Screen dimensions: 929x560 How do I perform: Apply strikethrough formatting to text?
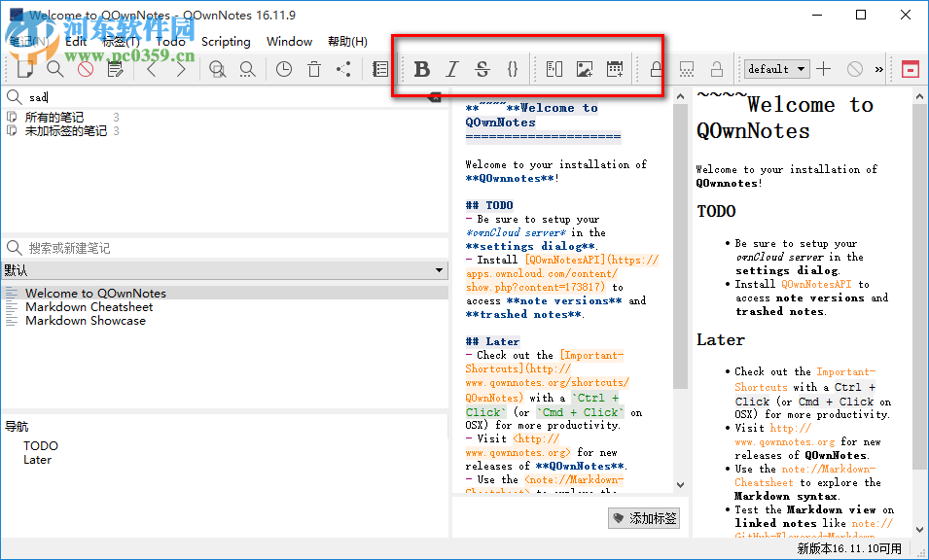(x=482, y=69)
